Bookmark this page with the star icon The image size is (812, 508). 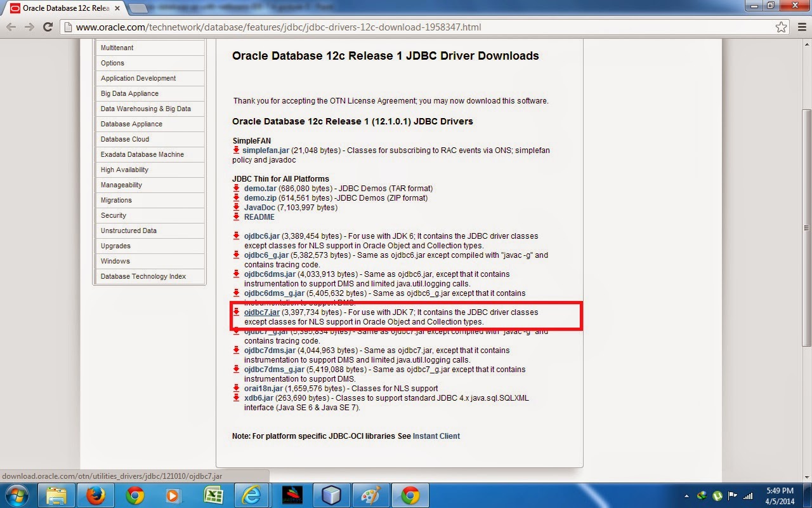point(782,27)
